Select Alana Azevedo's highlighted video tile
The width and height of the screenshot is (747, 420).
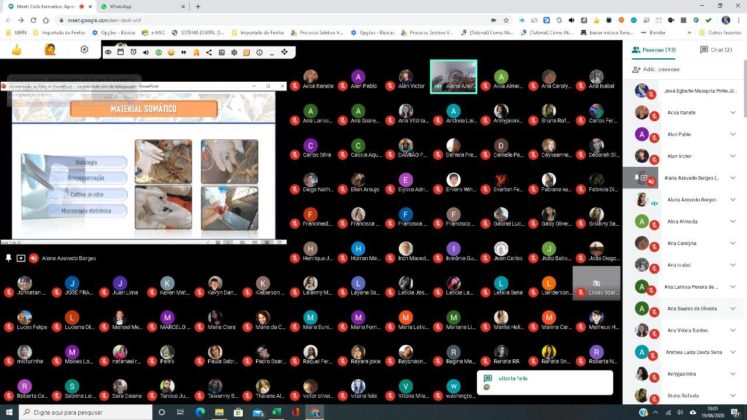tap(454, 77)
